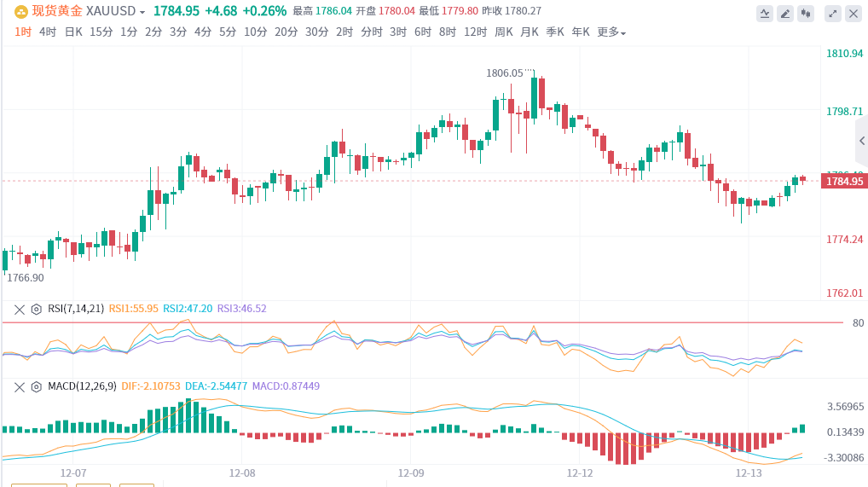Click the MACD(12,26,9) indicator label
Screen dimensions: 868x487
pyautogui.click(x=82, y=386)
